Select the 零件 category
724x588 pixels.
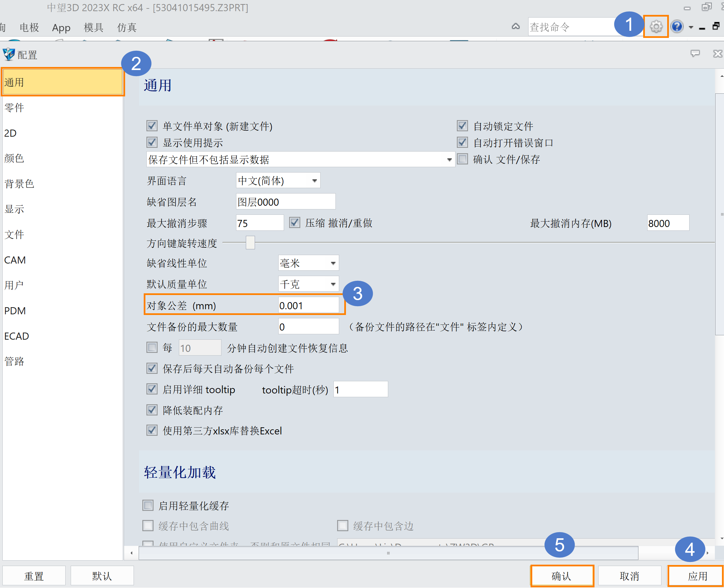(x=63, y=108)
